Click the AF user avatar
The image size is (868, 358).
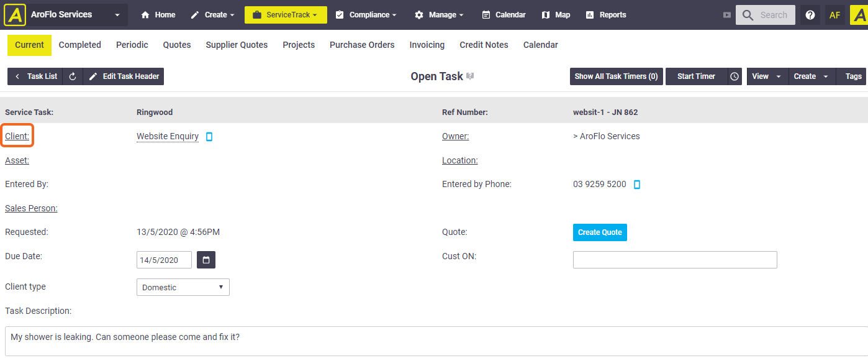click(835, 15)
